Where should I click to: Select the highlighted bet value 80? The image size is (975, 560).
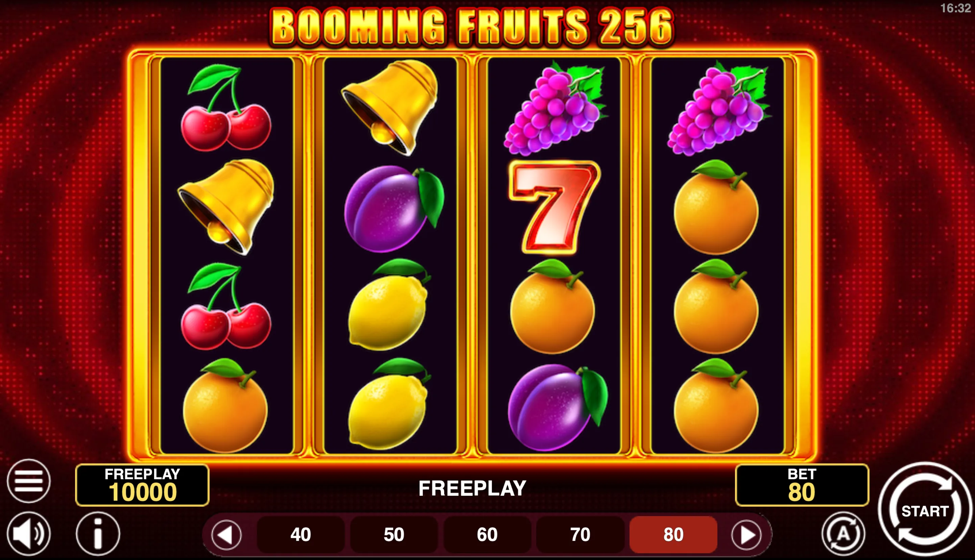(673, 535)
